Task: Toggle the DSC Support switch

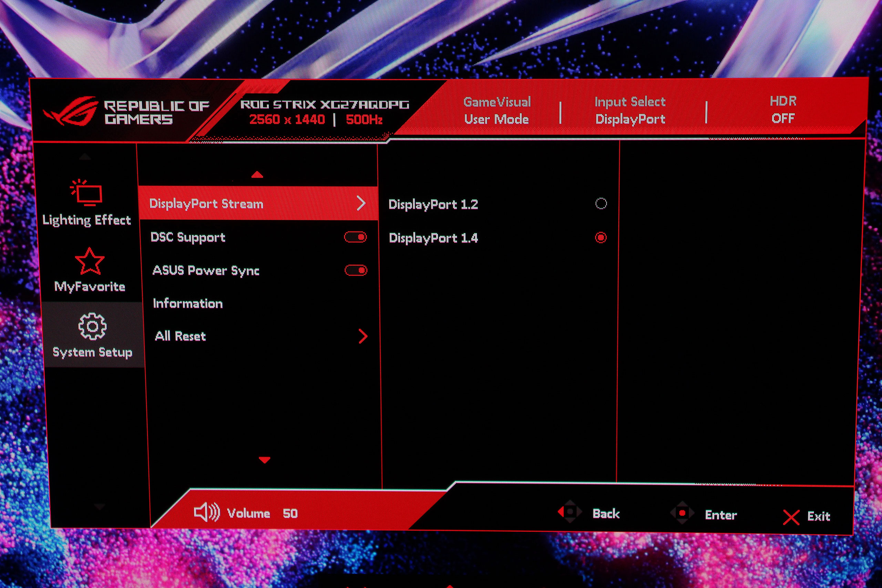Action: point(355,237)
